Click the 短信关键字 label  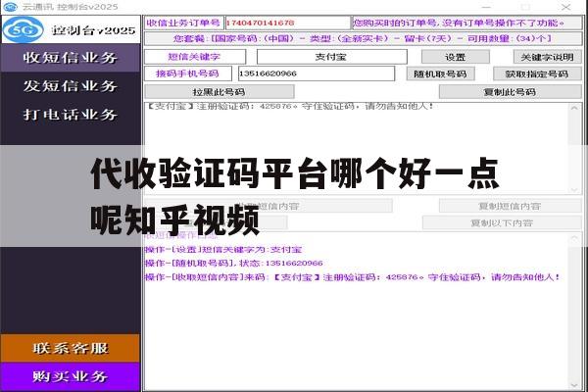195,57
